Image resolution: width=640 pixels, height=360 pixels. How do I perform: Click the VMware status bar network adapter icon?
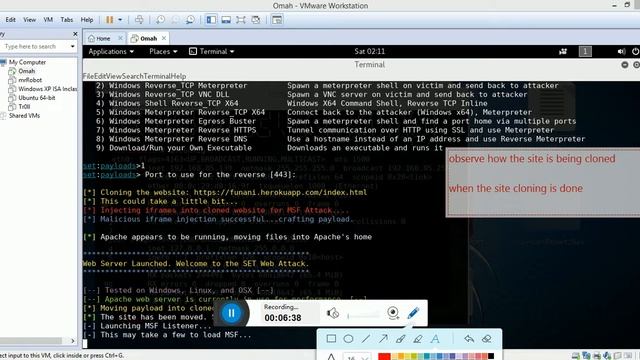tap(586, 356)
